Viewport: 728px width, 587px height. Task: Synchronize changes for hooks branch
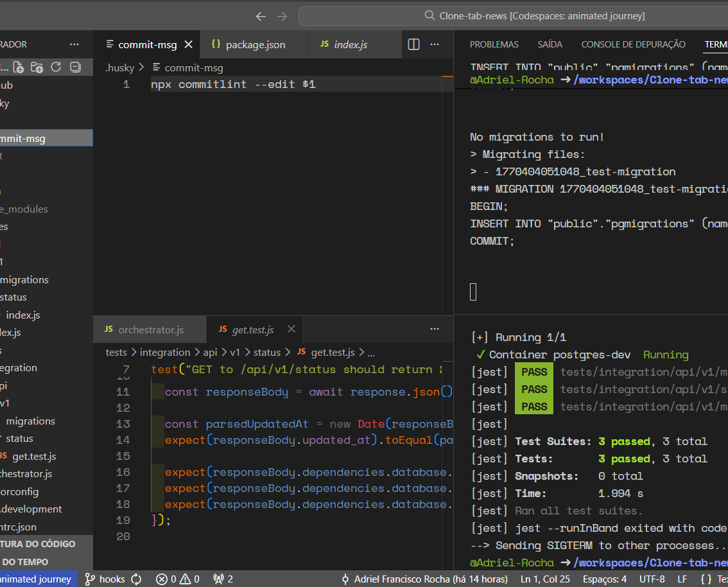(136, 579)
